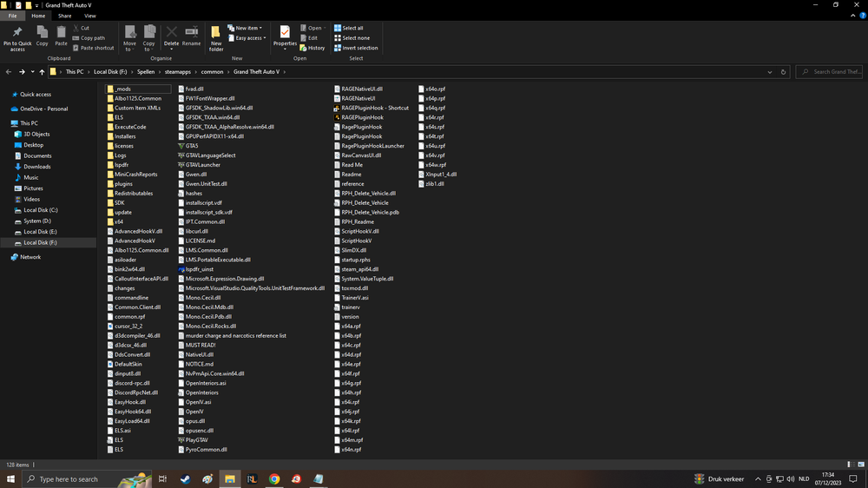This screenshot has height=488, width=868.
Task: Open the Copy to menu
Action: click(x=149, y=38)
